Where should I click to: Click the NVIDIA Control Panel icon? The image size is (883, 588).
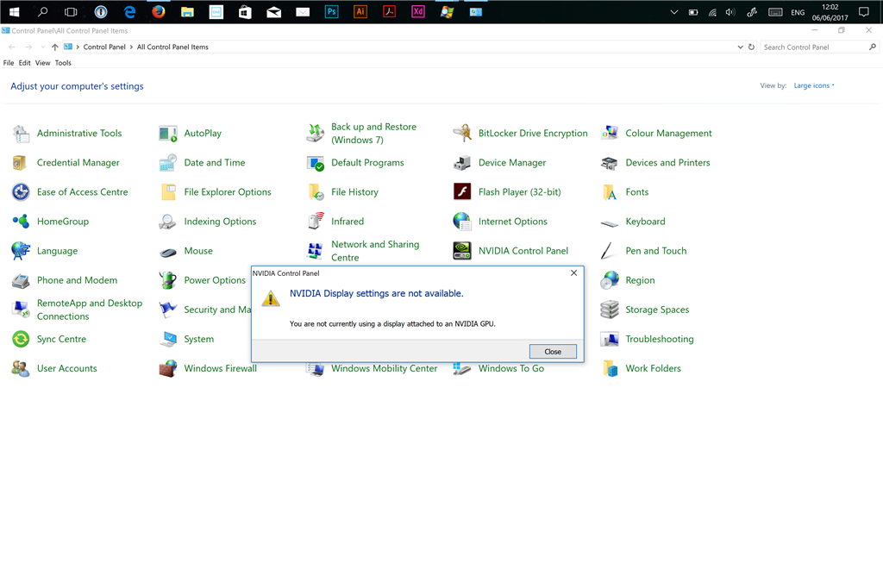[462, 251]
